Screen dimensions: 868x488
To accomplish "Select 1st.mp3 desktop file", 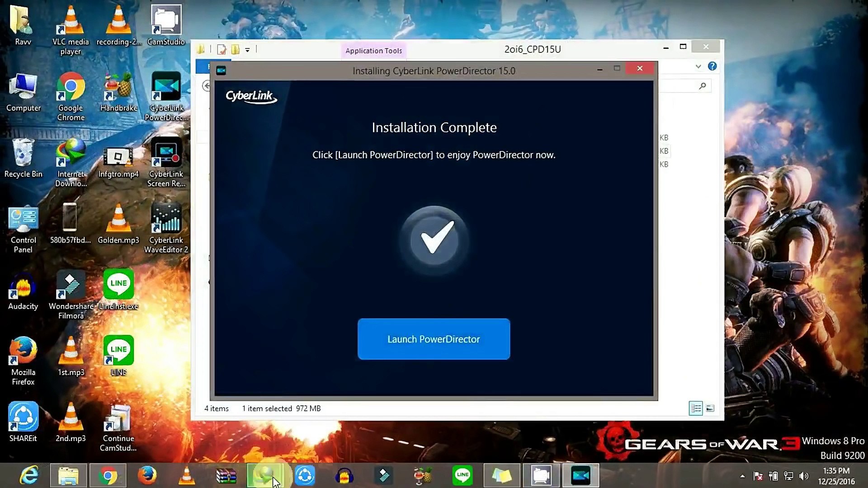I will click(71, 357).
